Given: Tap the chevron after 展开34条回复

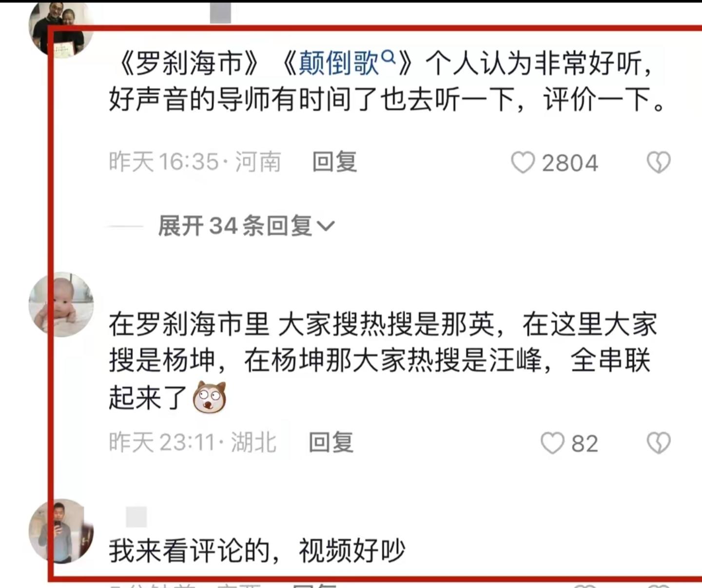Looking at the screenshot, I should coord(326,226).
